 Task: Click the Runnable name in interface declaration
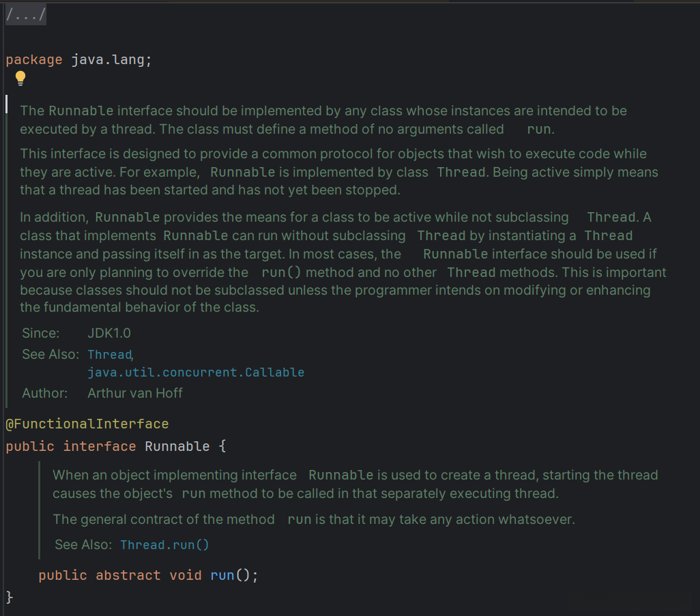coord(177,447)
